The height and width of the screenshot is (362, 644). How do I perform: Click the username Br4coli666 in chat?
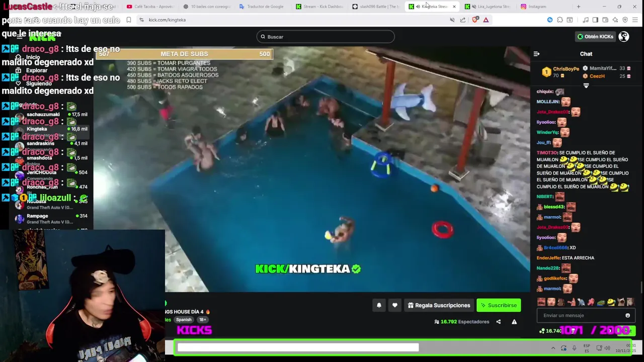(x=555, y=248)
